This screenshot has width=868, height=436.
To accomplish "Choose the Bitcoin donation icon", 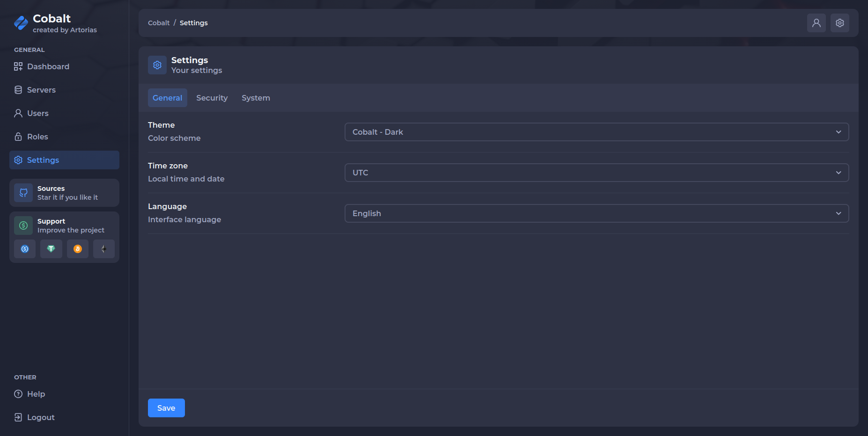I will click(x=78, y=249).
